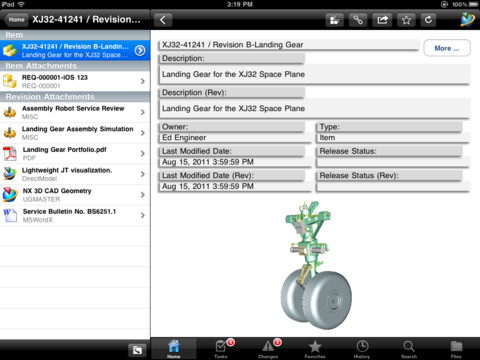Screen dimensions: 480x360
Task: Select NX 3D CAD Geometry attachment
Action: point(75,195)
